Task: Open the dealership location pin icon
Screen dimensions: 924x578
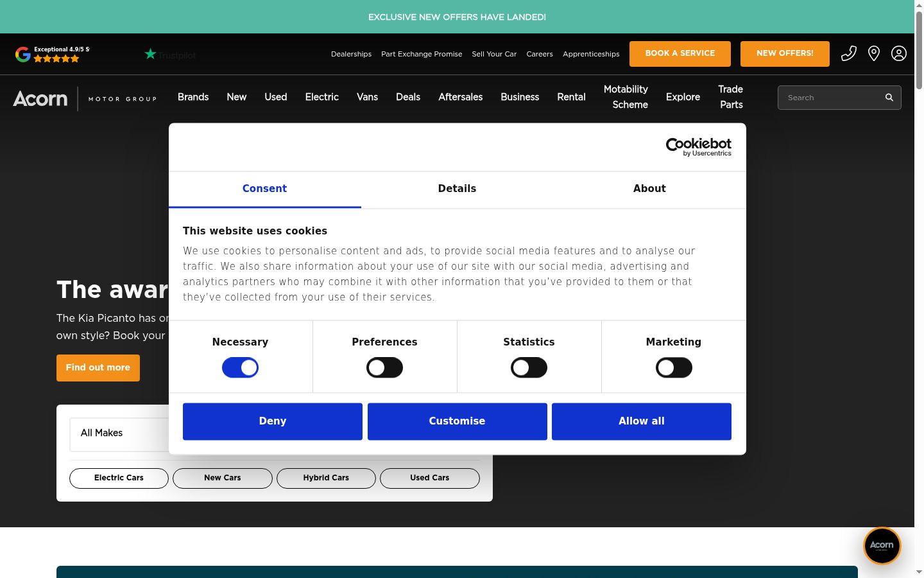Action: tap(874, 53)
